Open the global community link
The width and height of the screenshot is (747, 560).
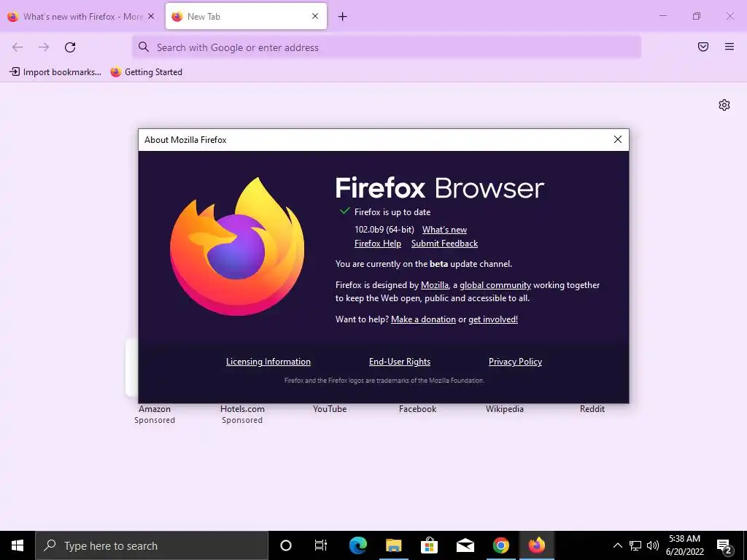pos(495,285)
